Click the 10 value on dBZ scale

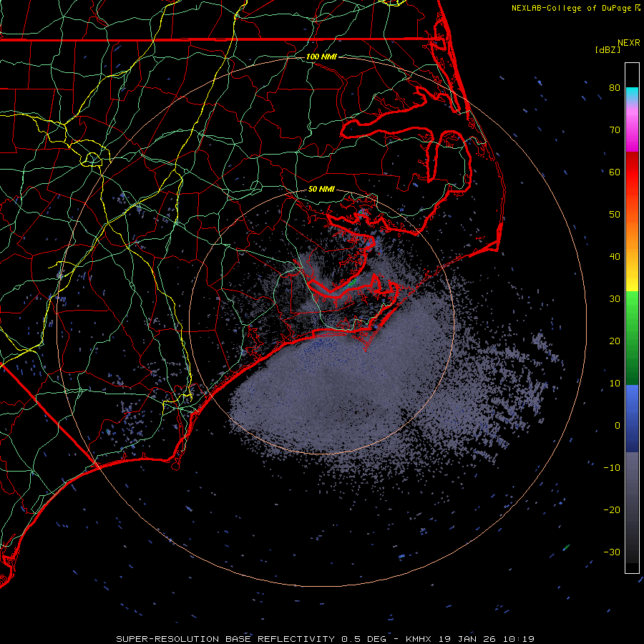point(615,384)
